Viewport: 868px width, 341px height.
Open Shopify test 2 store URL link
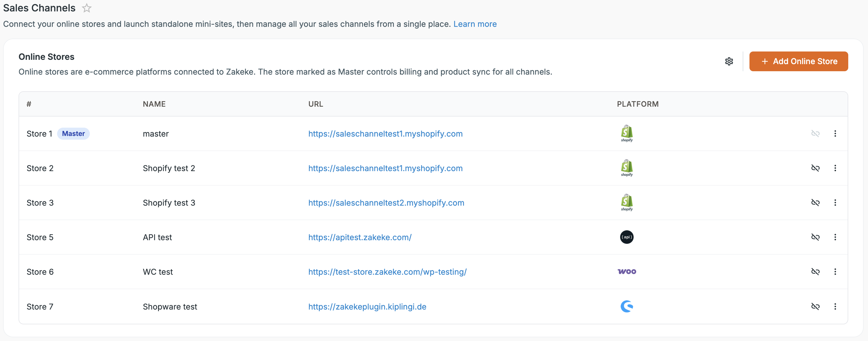click(x=385, y=168)
